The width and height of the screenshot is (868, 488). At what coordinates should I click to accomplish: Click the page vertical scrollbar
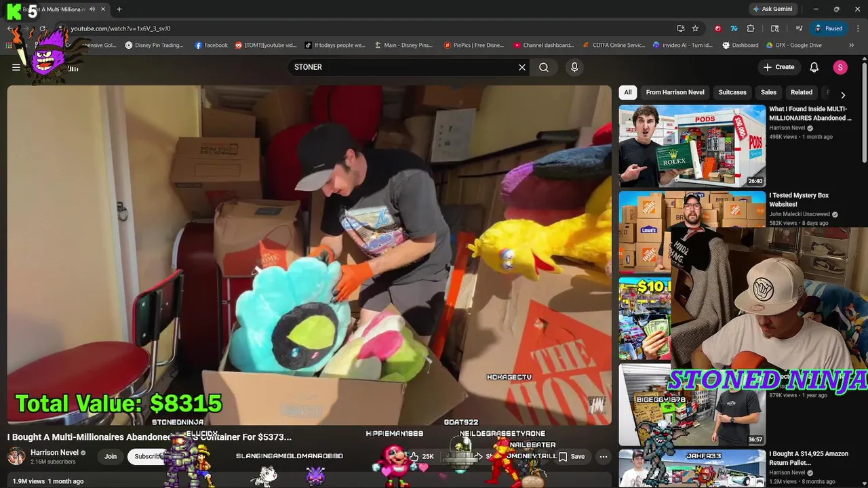[864, 112]
